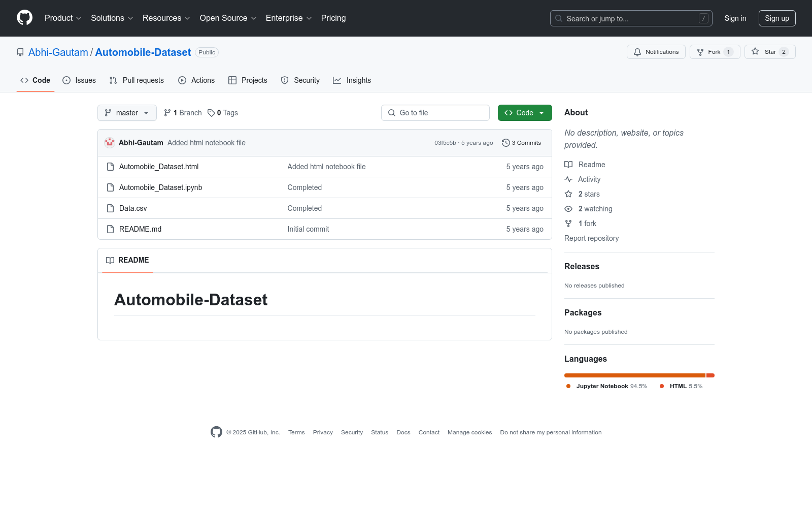812x508 pixels.
Task: Click the GitHub logo in the footer
Action: tap(216, 432)
